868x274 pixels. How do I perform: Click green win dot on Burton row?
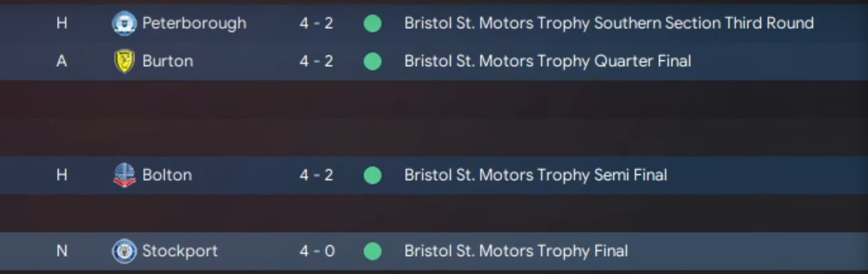click(x=373, y=61)
